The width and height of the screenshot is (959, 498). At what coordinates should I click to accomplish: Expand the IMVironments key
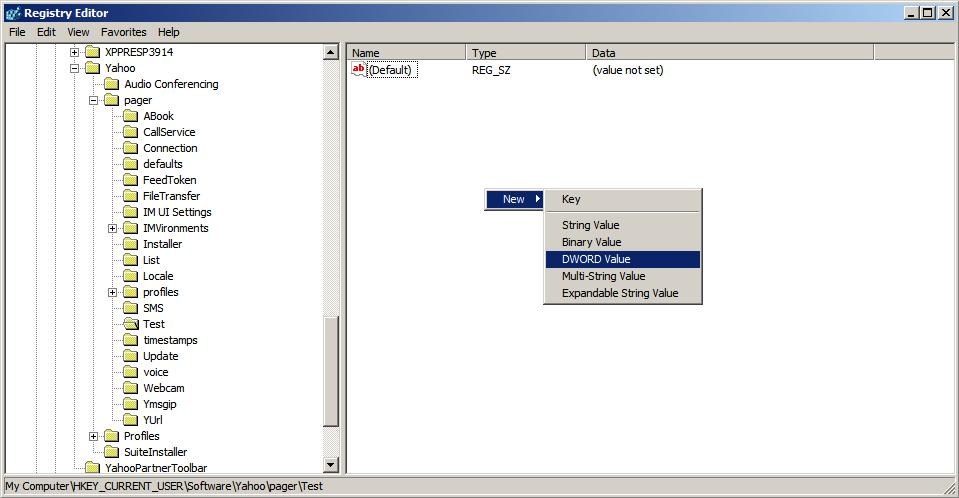point(113,228)
